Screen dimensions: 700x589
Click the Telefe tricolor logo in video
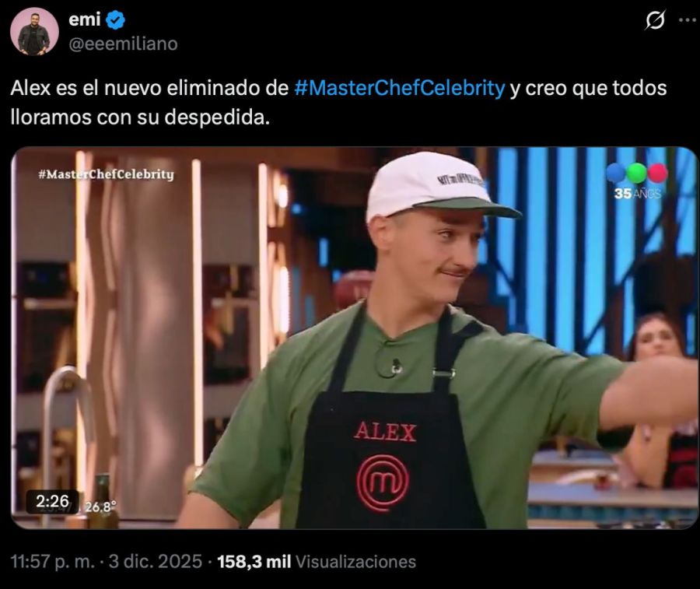tap(636, 173)
